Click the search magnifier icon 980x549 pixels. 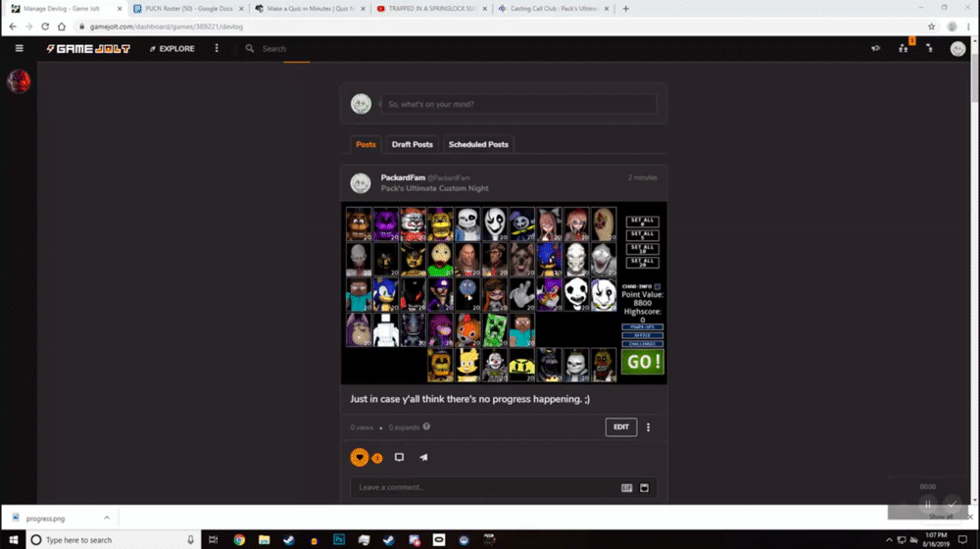click(x=249, y=48)
